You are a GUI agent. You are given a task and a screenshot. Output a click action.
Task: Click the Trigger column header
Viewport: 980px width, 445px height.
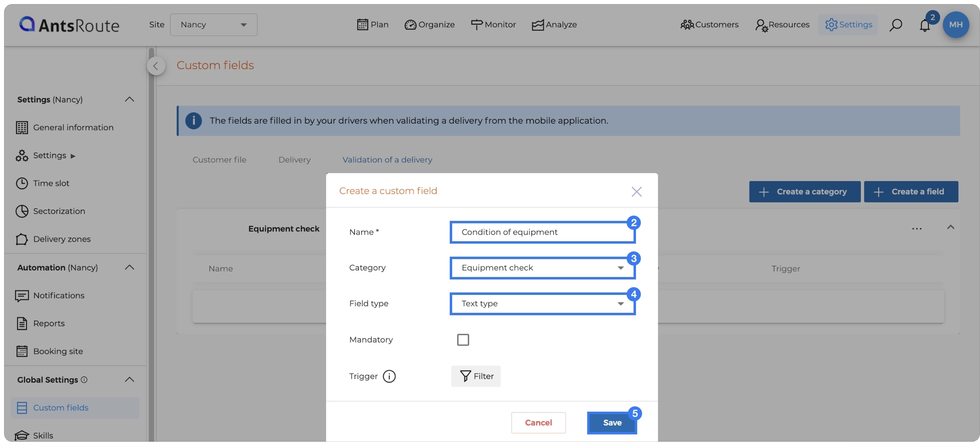click(786, 268)
